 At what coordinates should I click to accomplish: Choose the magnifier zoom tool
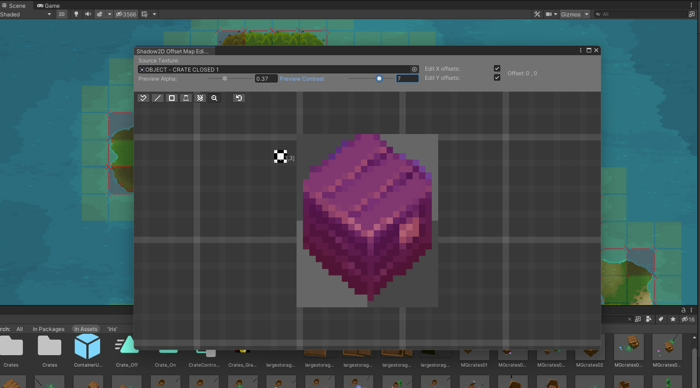coord(214,98)
